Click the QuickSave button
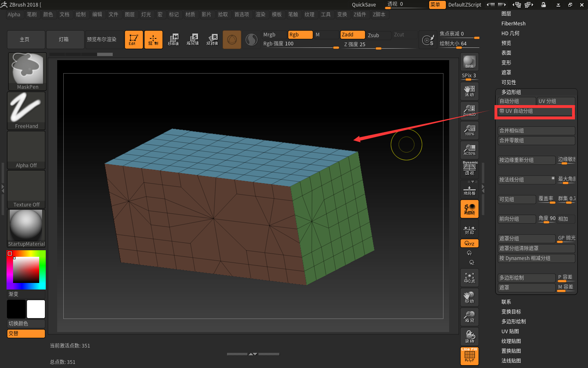This screenshot has height=368, width=588. [x=364, y=4]
